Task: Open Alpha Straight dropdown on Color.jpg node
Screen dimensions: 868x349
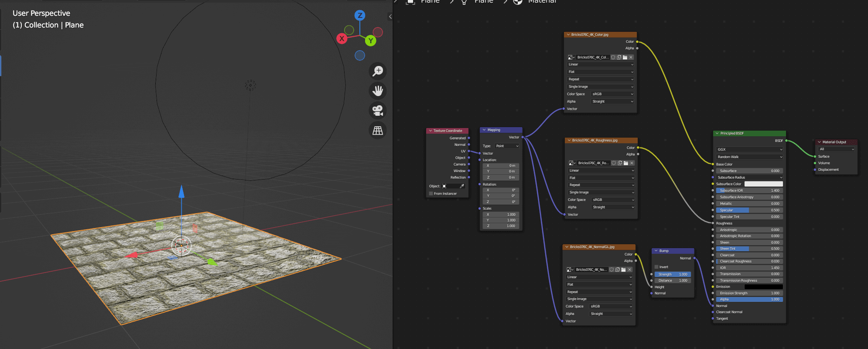Action: coord(612,101)
